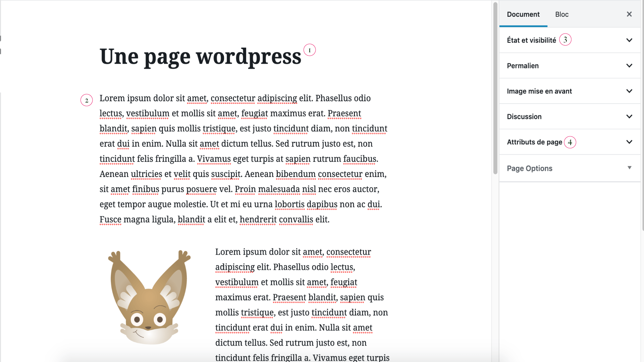Expand État et visibilité chevron
Viewport: 644px width, 362px height.
pyautogui.click(x=629, y=40)
